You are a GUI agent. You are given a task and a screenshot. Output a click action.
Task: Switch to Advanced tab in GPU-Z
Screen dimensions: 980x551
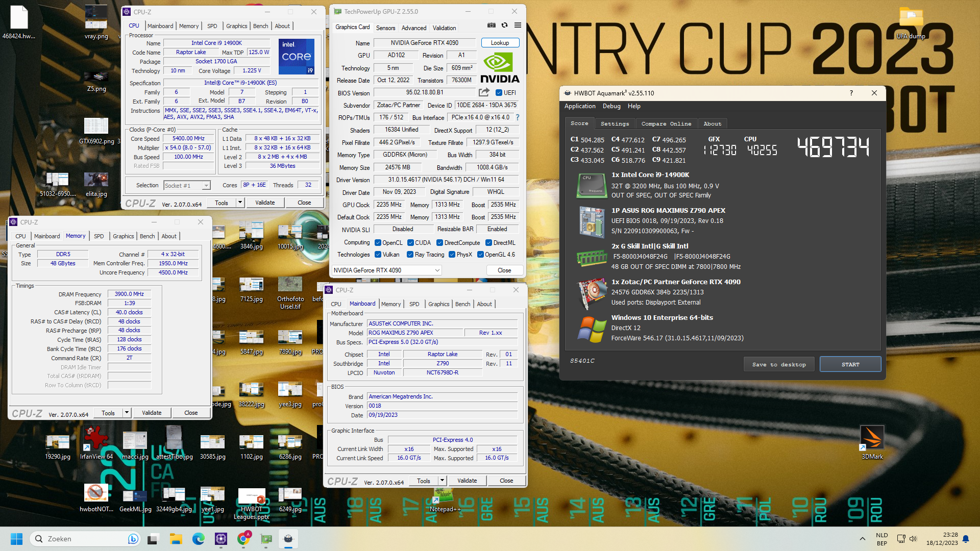click(413, 28)
